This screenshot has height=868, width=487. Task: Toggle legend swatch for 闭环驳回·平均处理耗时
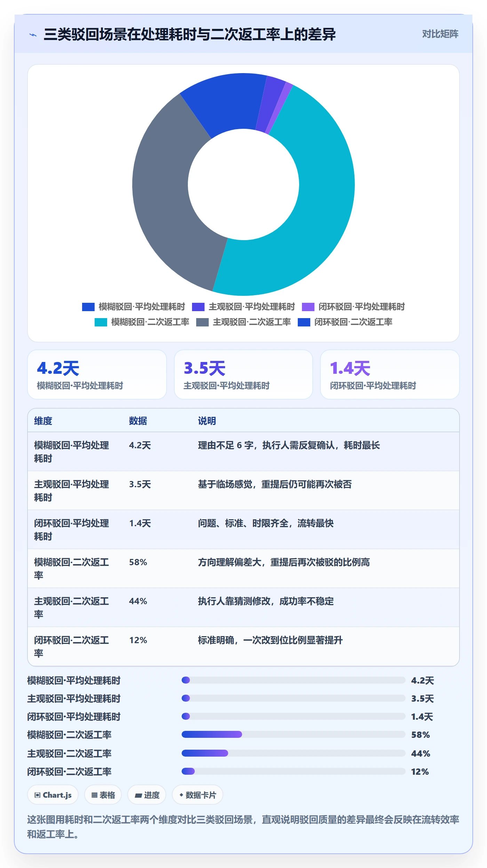click(308, 307)
